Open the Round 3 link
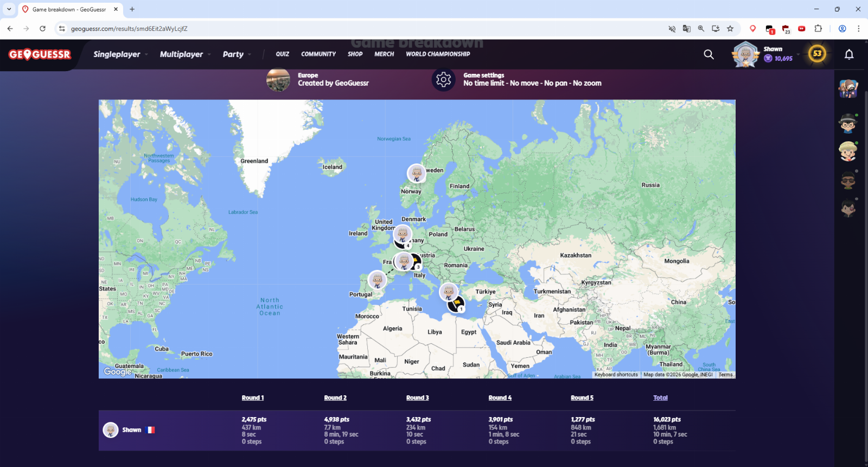 [x=417, y=398]
